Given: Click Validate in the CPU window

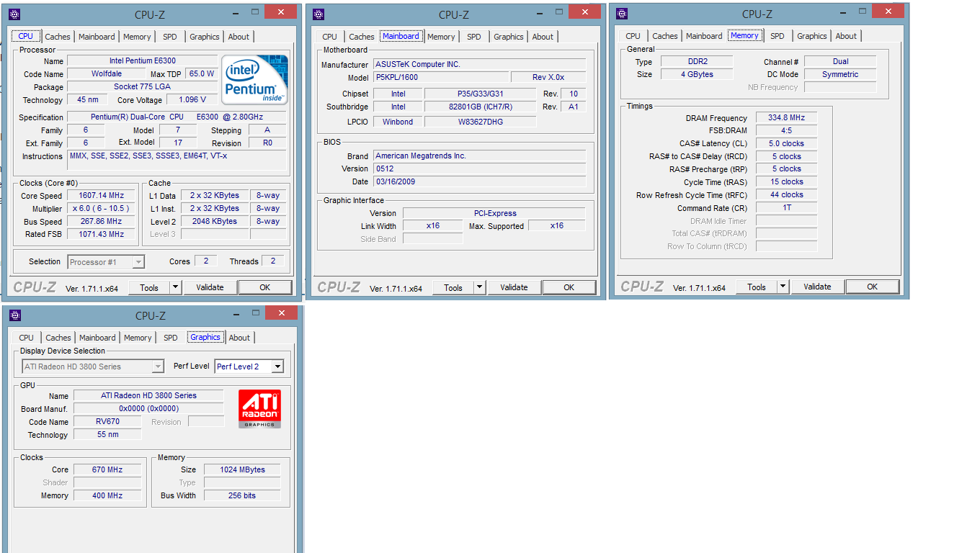Looking at the screenshot, I should [210, 287].
